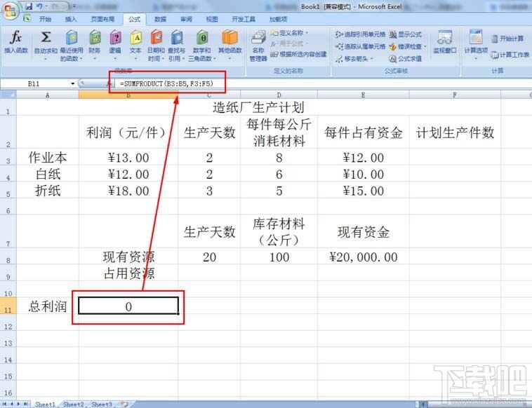
Task: Switch to the 页面布局 tab
Action: coord(102,19)
